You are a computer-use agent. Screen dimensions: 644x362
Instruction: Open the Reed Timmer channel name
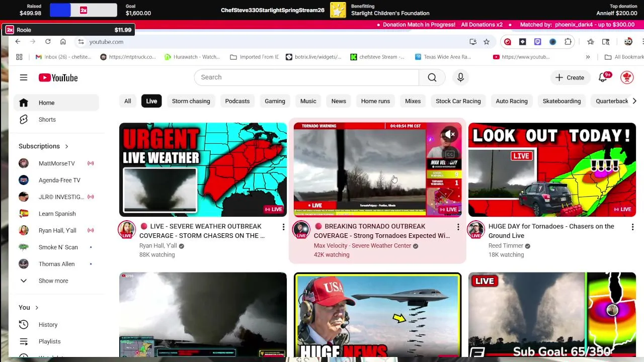pyautogui.click(x=506, y=246)
